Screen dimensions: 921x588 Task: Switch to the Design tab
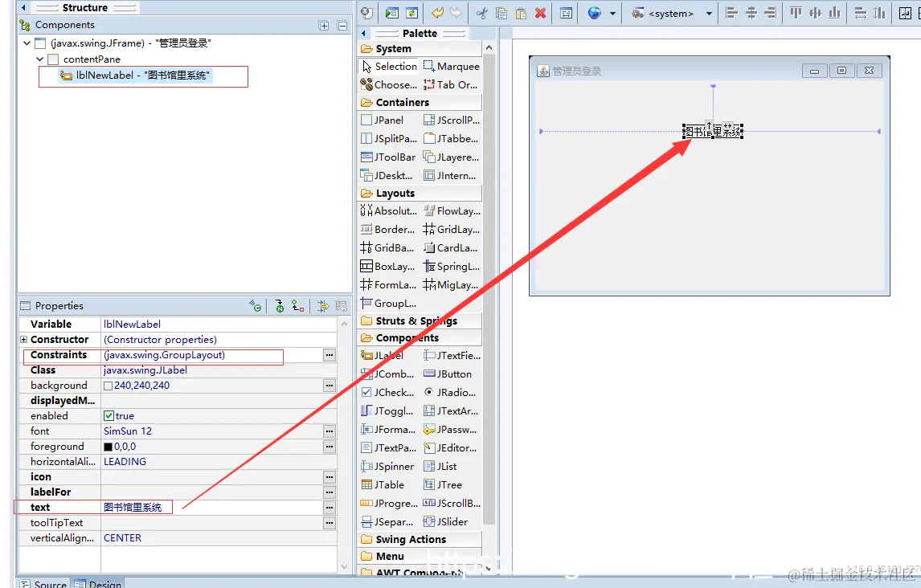tap(98, 583)
